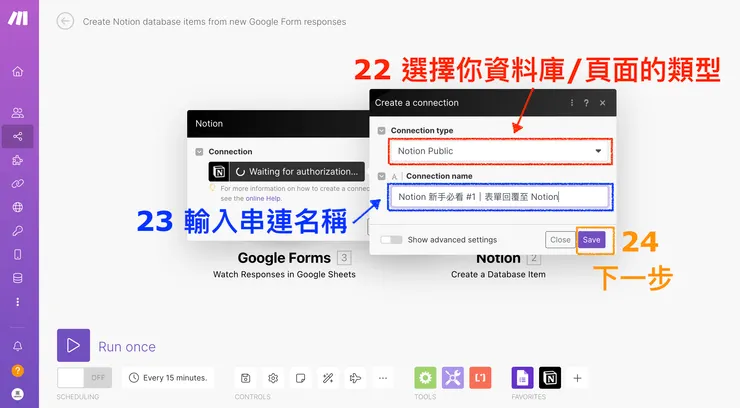Open the Scenarios share icon
The image size is (740, 408).
pos(17,136)
